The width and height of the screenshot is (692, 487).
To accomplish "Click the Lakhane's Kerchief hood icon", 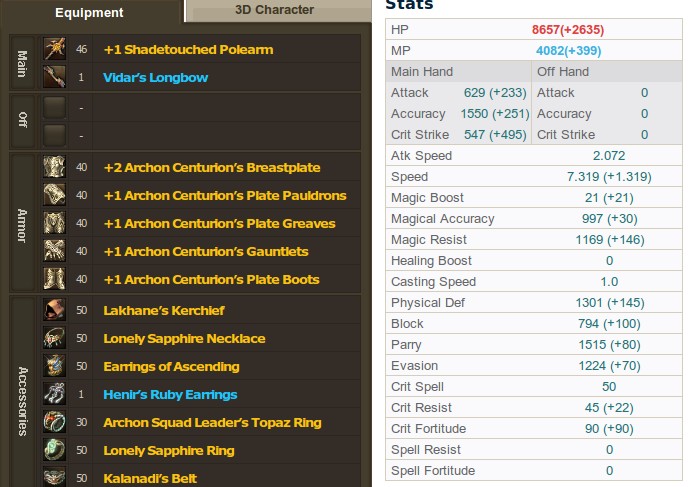I will coord(55,310).
